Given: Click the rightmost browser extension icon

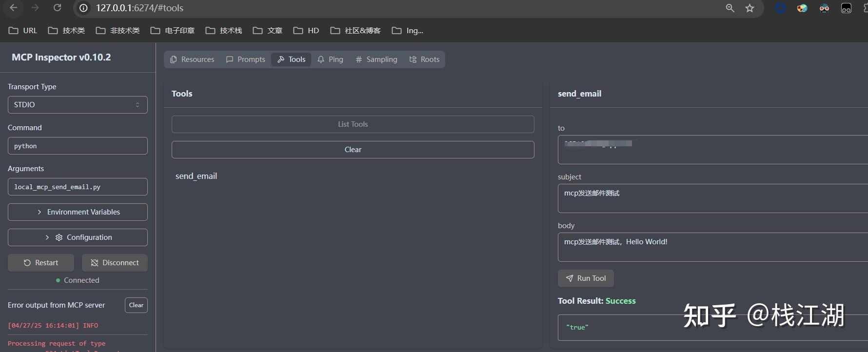Looking at the screenshot, I should click(x=847, y=8).
